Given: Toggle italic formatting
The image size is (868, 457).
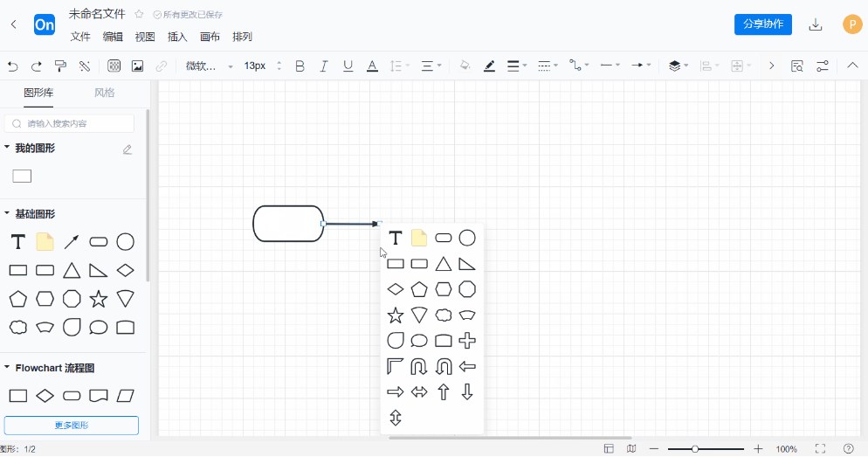Looking at the screenshot, I should pyautogui.click(x=324, y=66).
